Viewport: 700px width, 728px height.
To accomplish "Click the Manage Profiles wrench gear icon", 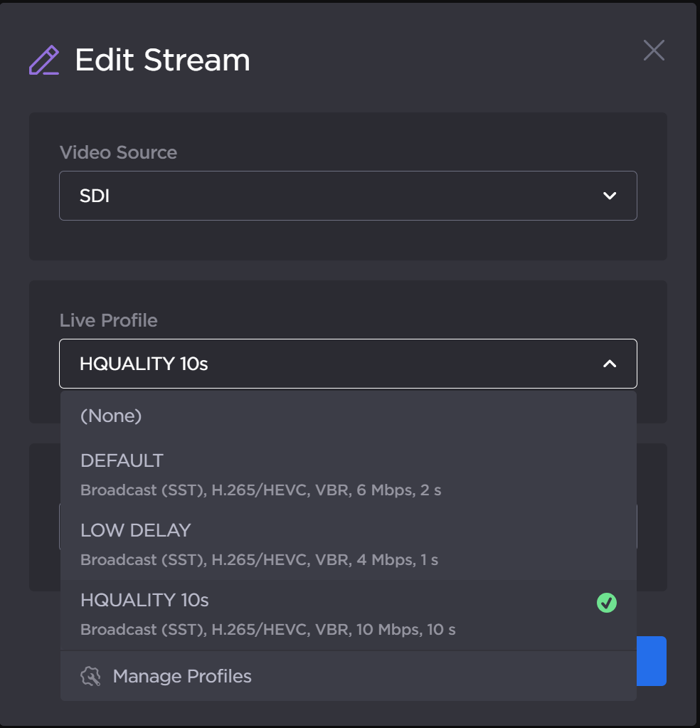I will 91,676.
